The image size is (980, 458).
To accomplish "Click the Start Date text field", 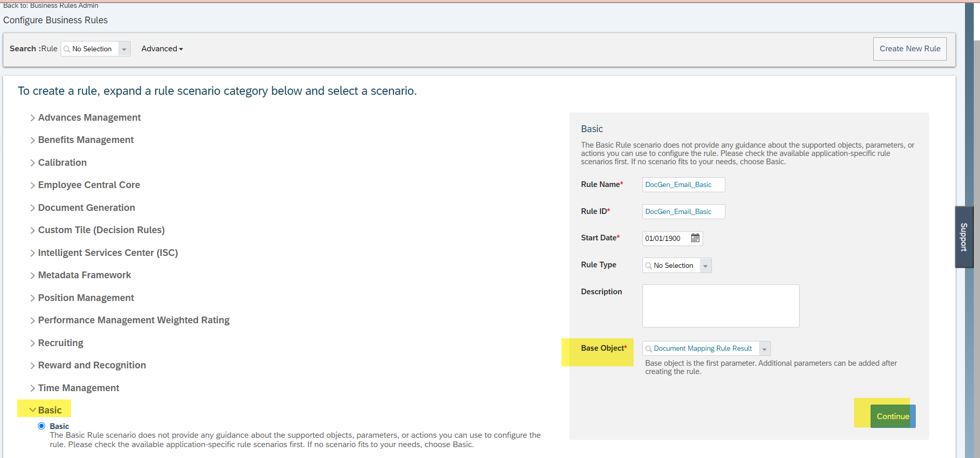I will [666, 238].
